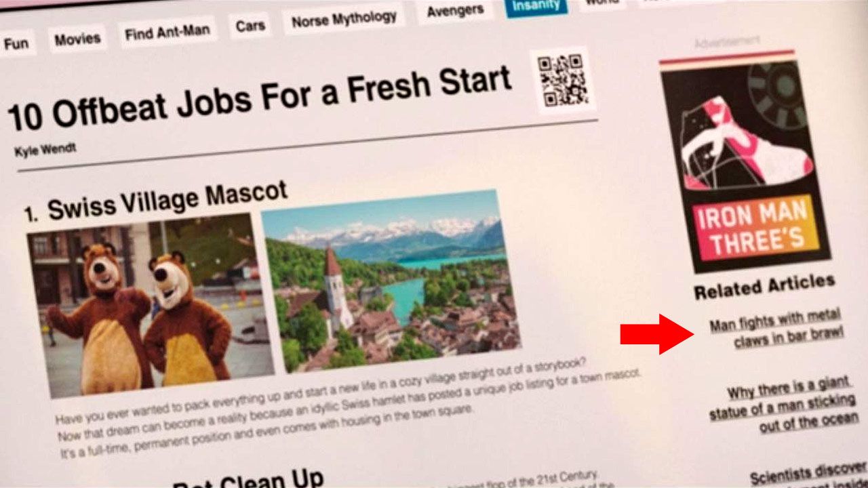Open the Norse Mythology tab
The image size is (868, 488).
click(x=342, y=19)
